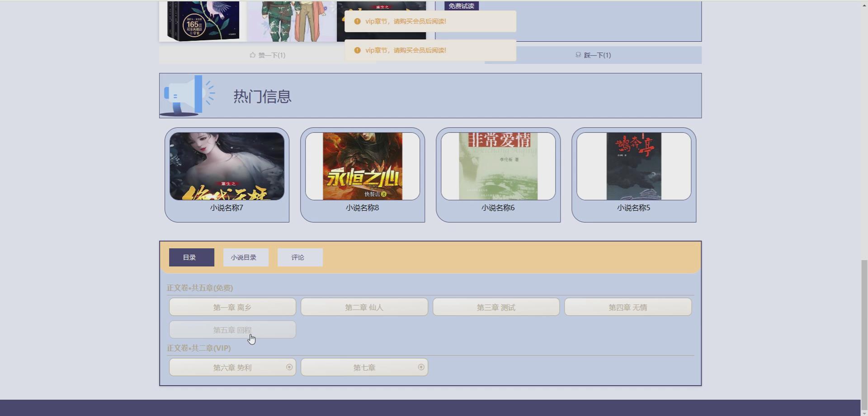This screenshot has height=416, width=868.
Task: Click the thumbs-down icon beside 踩一下
Action: (578, 55)
